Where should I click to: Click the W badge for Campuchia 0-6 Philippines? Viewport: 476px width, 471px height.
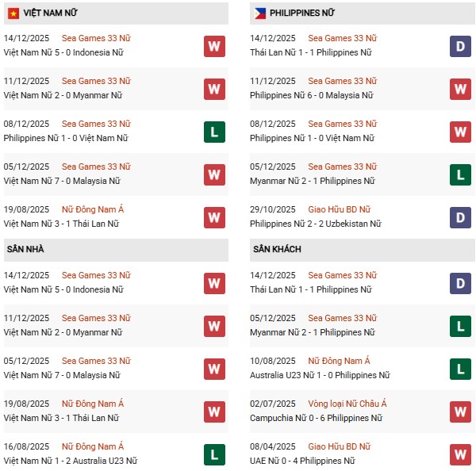(x=460, y=412)
